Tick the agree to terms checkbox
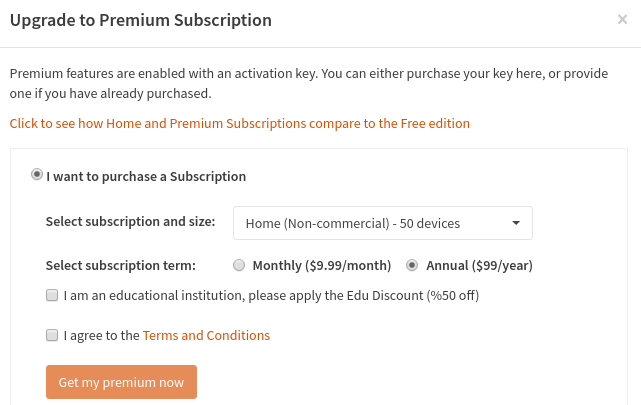 coord(52,335)
